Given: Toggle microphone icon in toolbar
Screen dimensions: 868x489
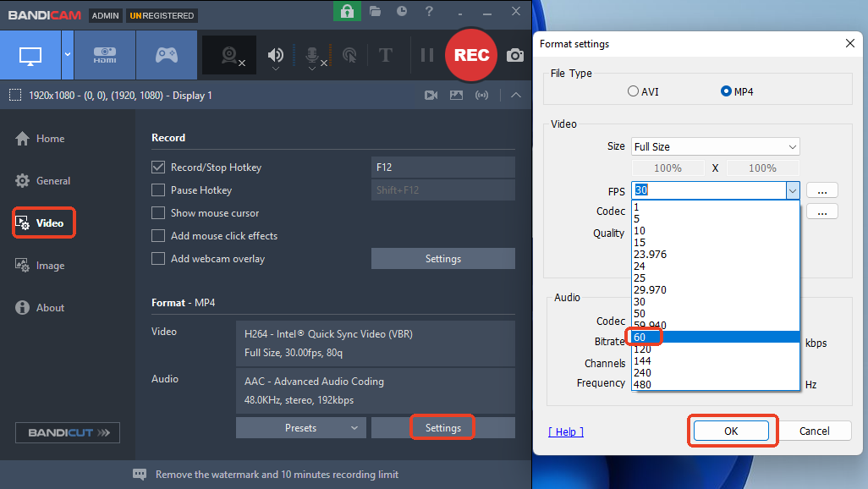Looking at the screenshot, I should point(313,55).
